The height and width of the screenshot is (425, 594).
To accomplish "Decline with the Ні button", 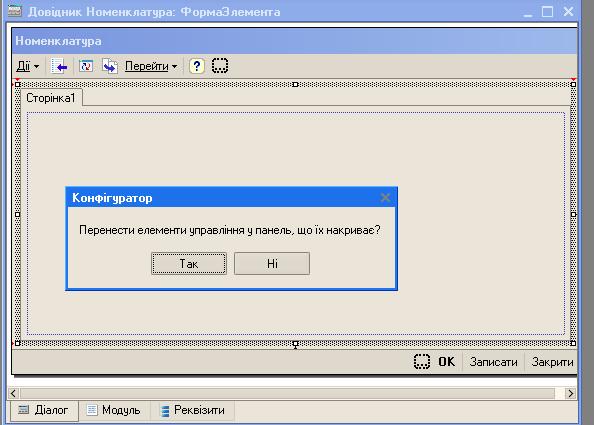I will click(x=272, y=264).
